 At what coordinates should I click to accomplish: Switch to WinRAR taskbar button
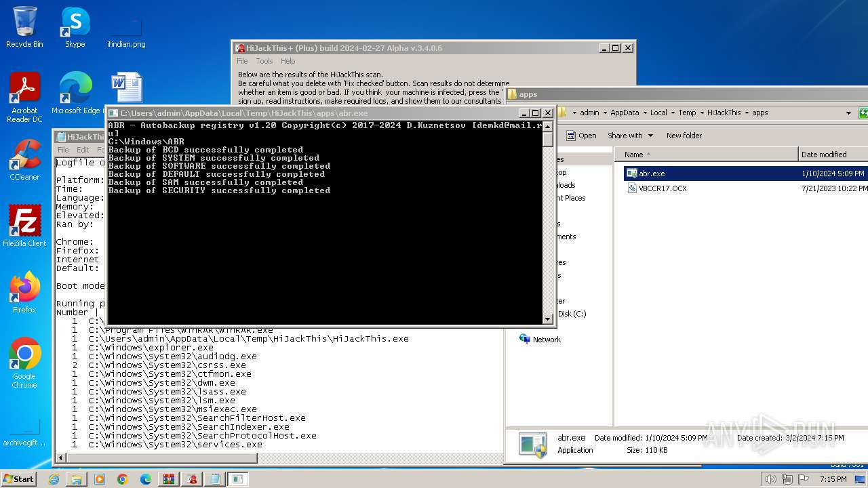point(169,479)
